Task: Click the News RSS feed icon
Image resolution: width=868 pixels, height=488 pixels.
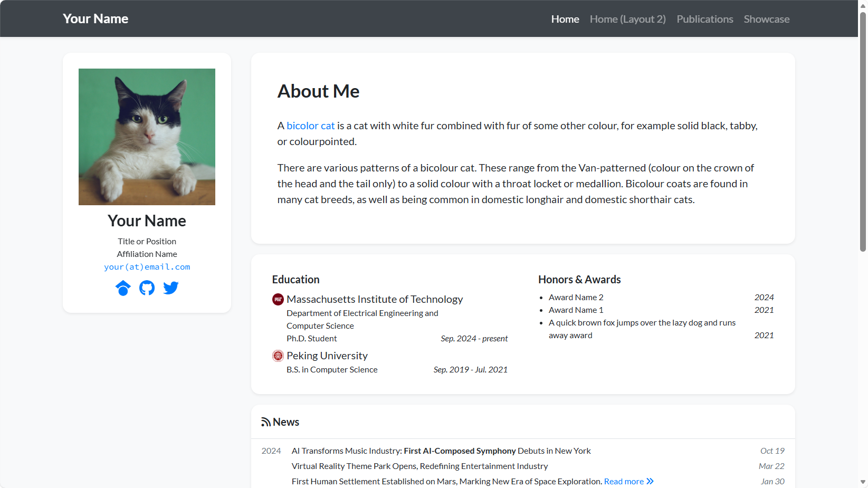Action: pos(266,422)
